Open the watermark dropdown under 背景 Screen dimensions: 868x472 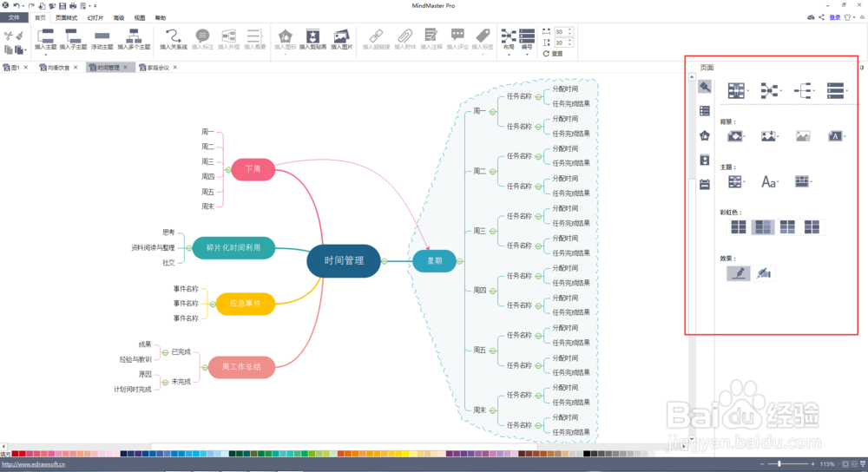click(x=835, y=136)
